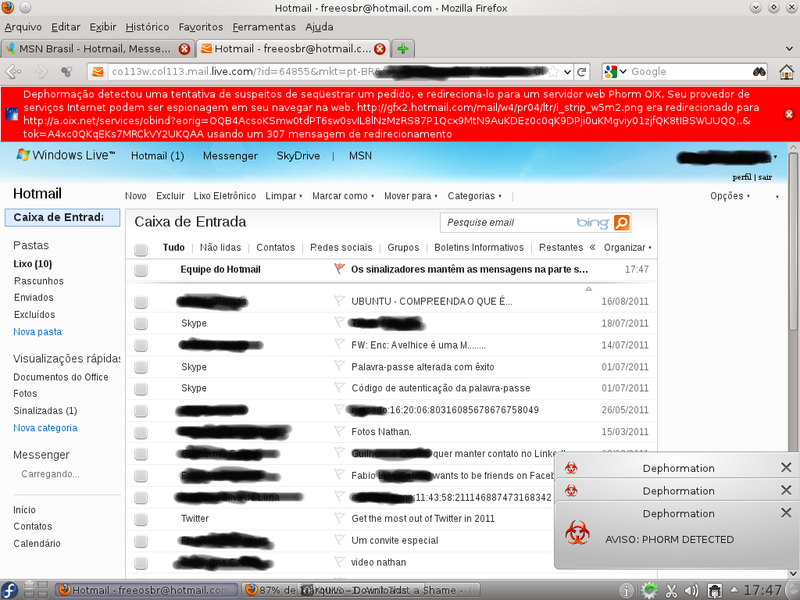Toggle the select-all checkbox beside Tudo

(x=141, y=248)
